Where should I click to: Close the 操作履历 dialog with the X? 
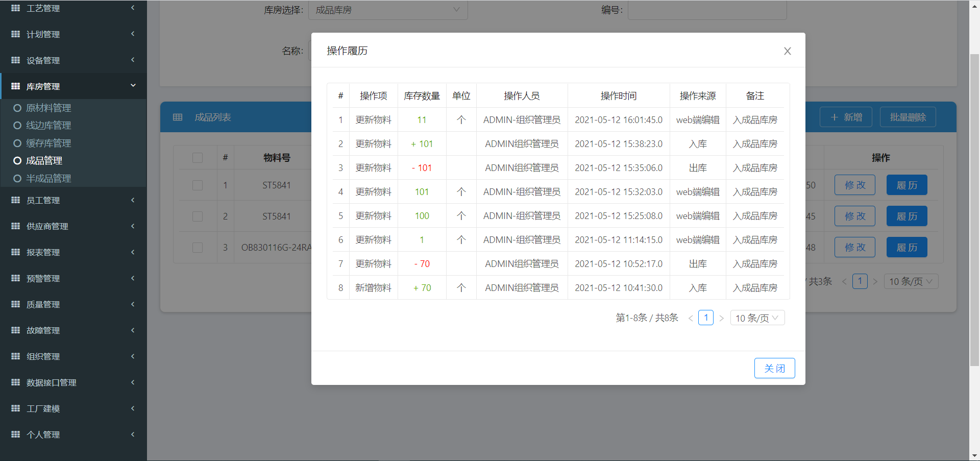click(788, 51)
